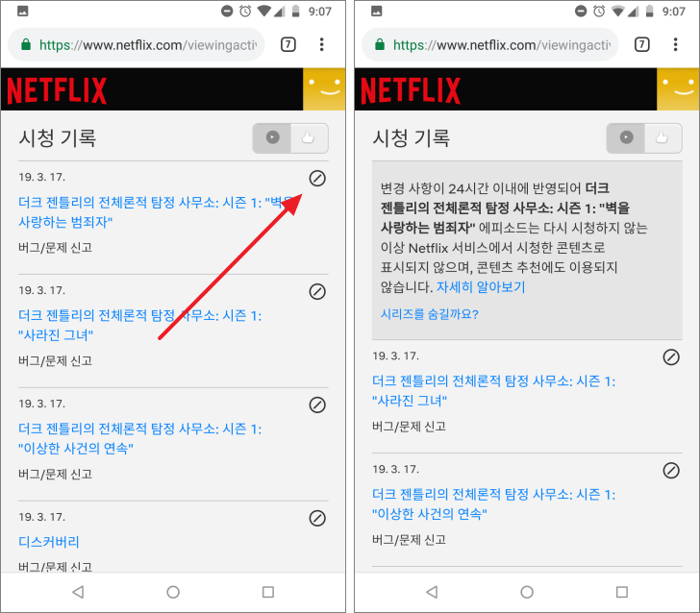Viewport: 700px width, 613px height.
Task: Tap the URL address bar in right screen
Action: (x=489, y=44)
